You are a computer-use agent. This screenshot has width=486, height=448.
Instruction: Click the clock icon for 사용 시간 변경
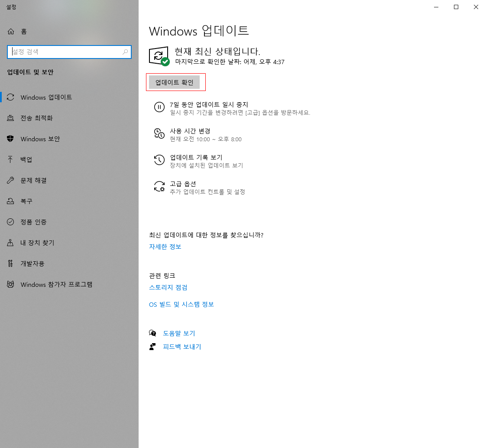[x=159, y=133]
